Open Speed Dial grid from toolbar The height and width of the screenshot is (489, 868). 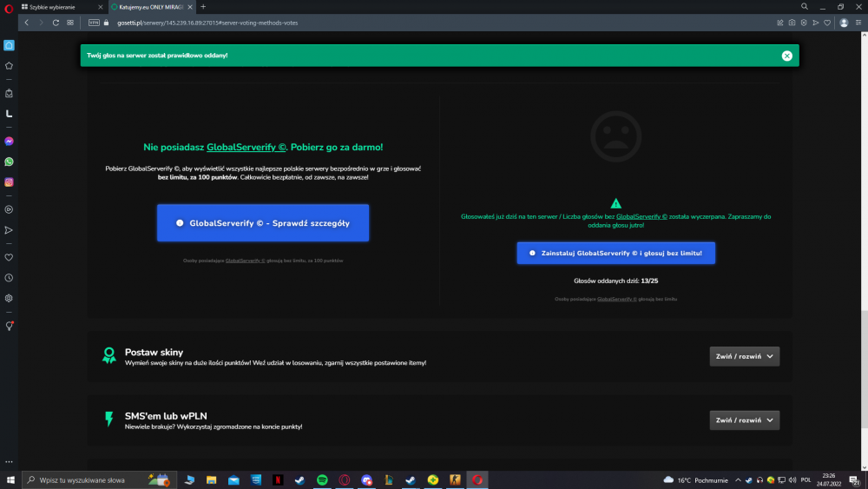(70, 23)
